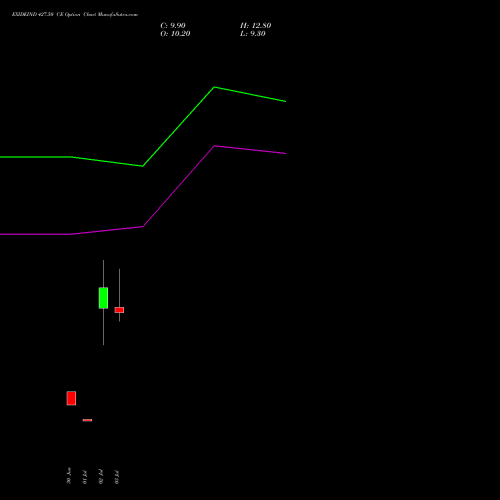This screenshot has width=500, height=500.
Task: Click the "02 Jul" date axis label
Action: (x=101, y=477)
